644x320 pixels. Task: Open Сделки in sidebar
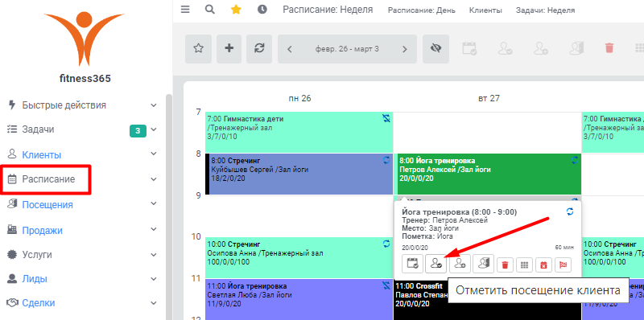(39, 303)
